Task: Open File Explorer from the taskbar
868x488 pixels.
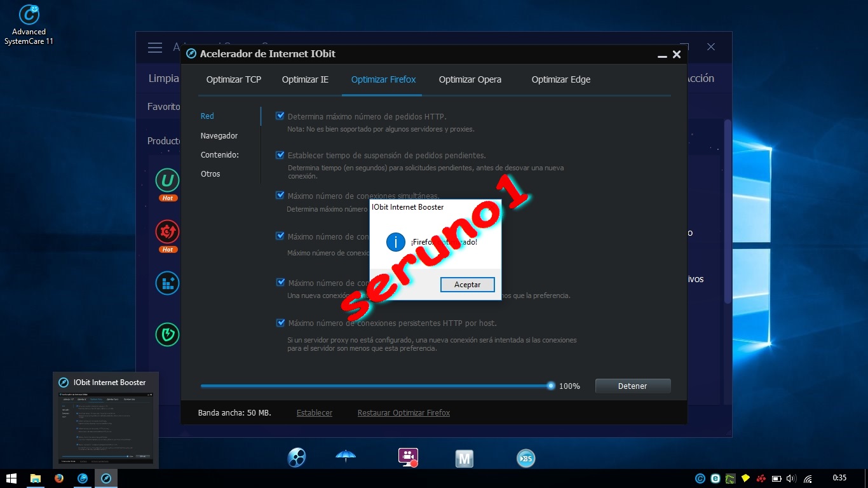Action: (36, 478)
